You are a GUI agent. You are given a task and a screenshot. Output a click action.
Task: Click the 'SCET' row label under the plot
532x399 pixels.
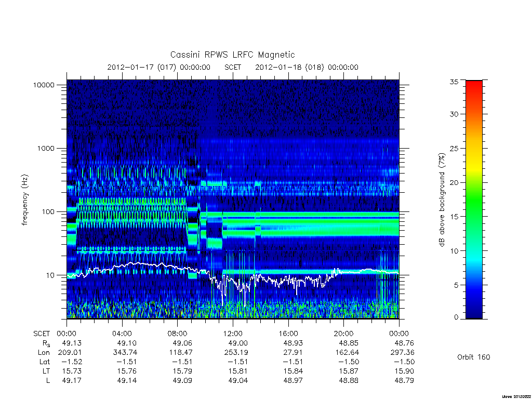(42, 334)
